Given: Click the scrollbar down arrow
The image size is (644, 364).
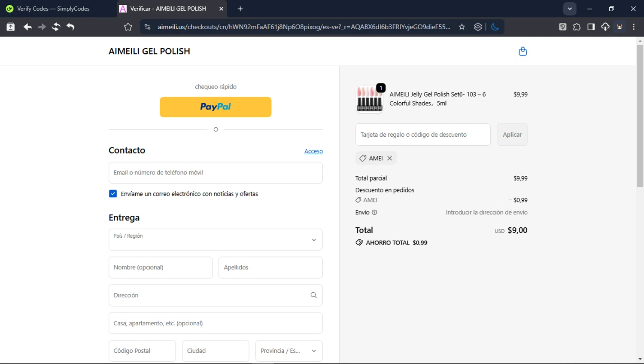Looking at the screenshot, I should 640,359.
